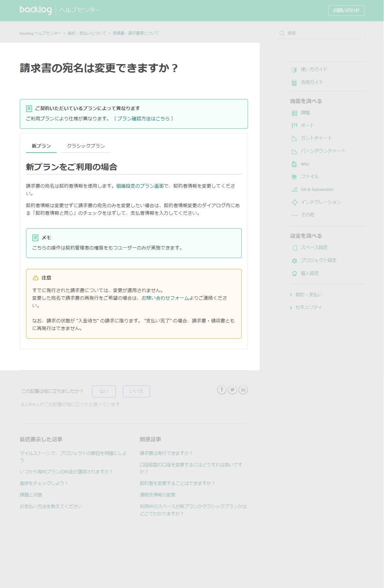Click the Backlog logo in header
Image resolution: width=384 pixels, height=588 pixels.
pos(36,10)
